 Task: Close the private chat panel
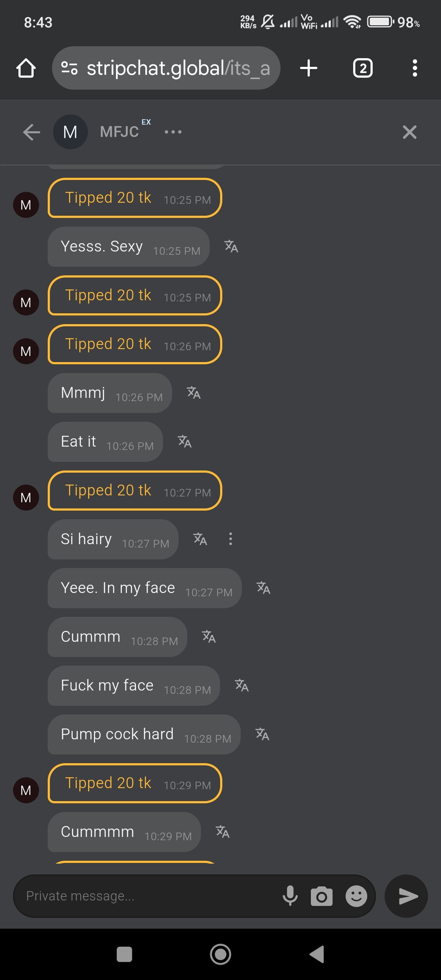pos(410,132)
